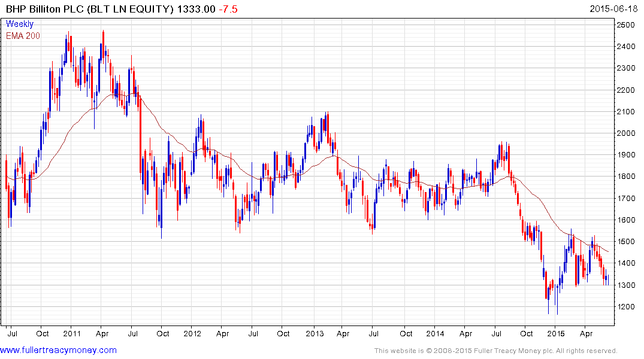
Task: Click the 1300 price axis label
Action: (626, 285)
